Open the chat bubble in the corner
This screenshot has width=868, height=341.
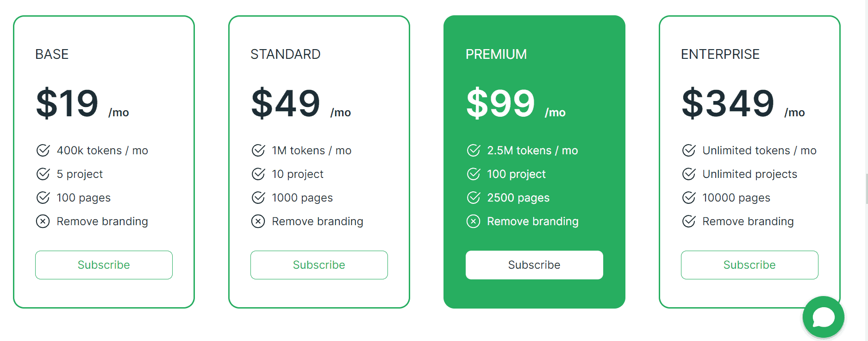pyautogui.click(x=824, y=317)
